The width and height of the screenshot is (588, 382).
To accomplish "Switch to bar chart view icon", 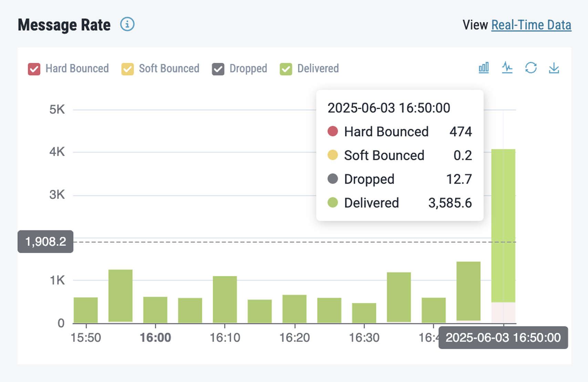I will [484, 68].
